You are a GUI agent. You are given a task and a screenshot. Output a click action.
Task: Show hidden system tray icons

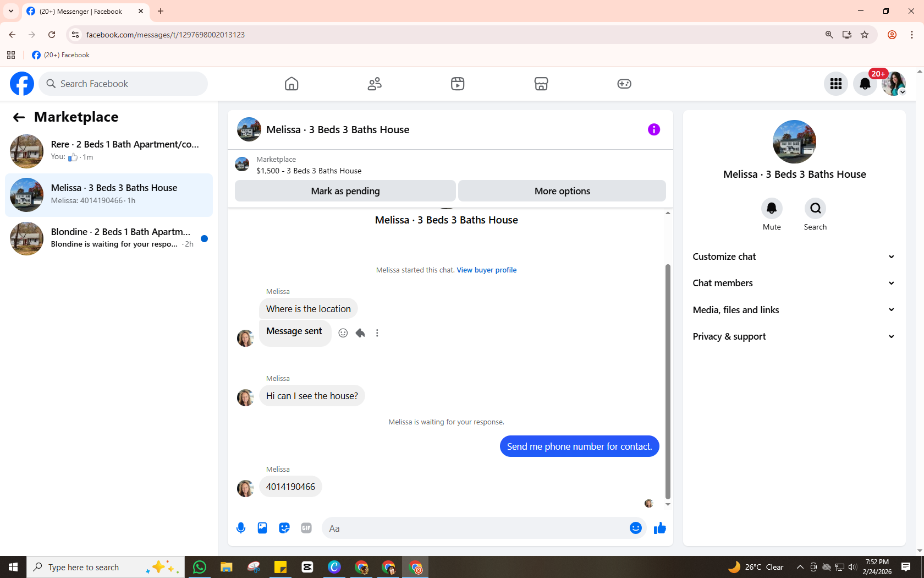pos(800,567)
